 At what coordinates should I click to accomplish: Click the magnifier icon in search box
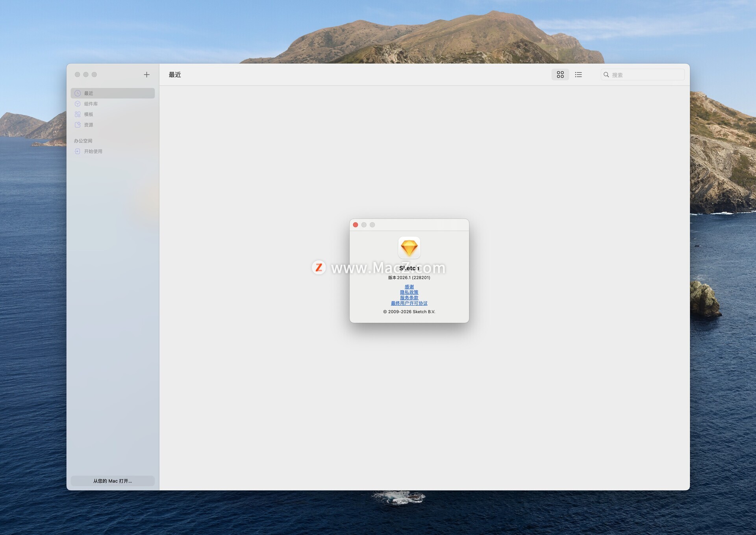pos(606,75)
